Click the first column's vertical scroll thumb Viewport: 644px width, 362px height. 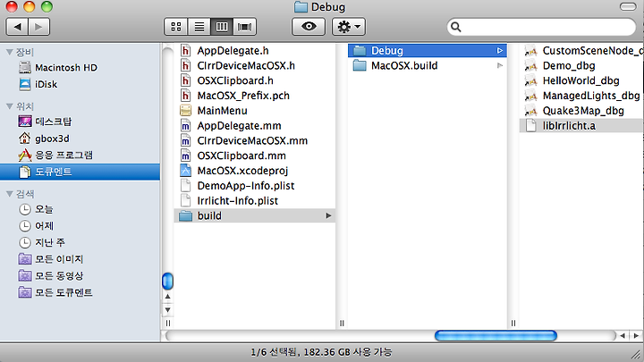coord(167,282)
